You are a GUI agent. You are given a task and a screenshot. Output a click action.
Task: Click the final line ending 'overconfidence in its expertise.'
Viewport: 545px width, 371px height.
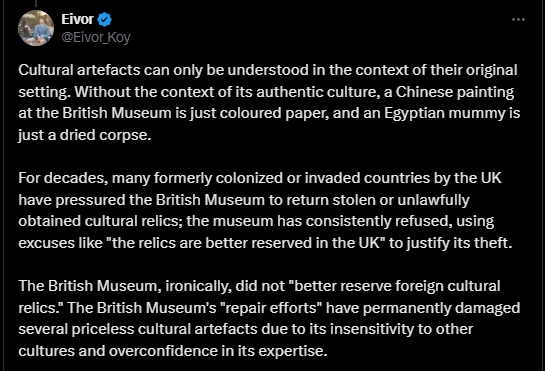pyautogui.click(x=173, y=350)
